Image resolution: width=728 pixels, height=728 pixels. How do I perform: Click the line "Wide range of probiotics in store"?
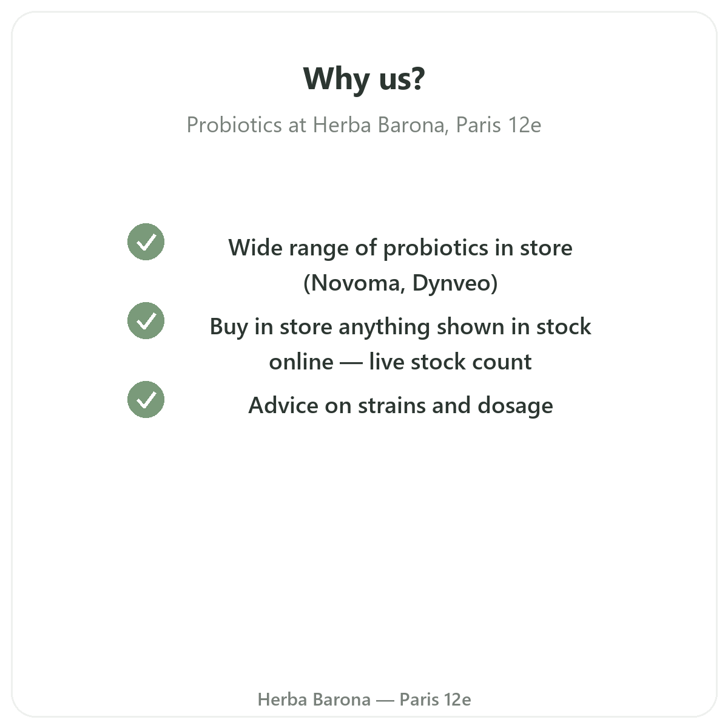(x=400, y=248)
